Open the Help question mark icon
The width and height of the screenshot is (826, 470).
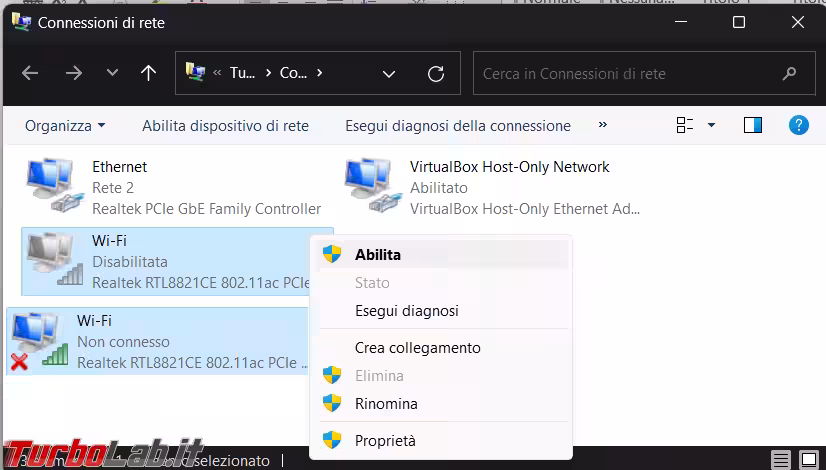point(798,125)
